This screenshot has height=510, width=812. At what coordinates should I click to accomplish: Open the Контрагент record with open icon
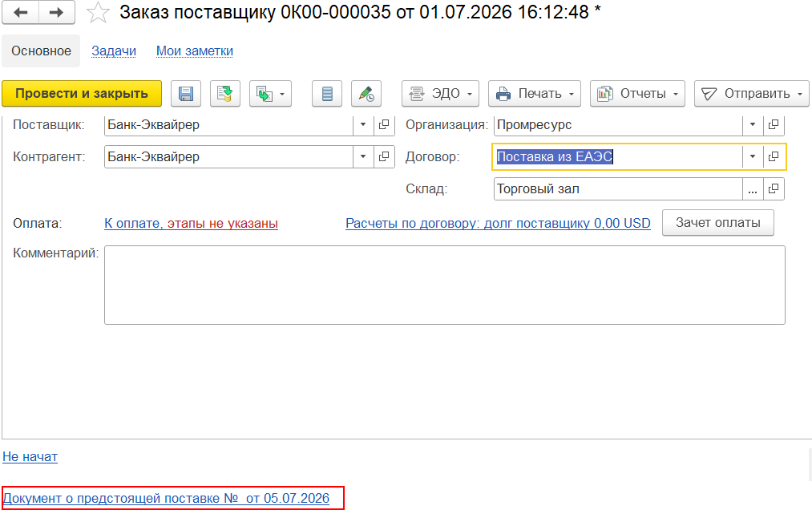coord(384,157)
